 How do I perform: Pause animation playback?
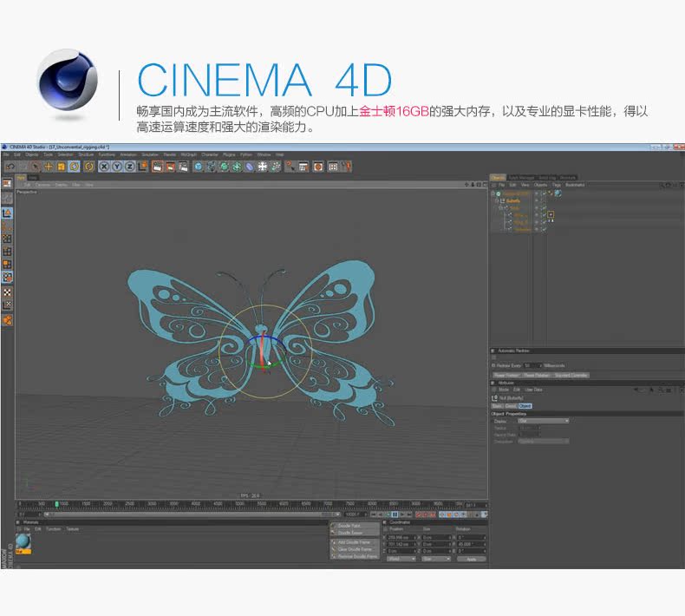pyautogui.click(x=394, y=514)
